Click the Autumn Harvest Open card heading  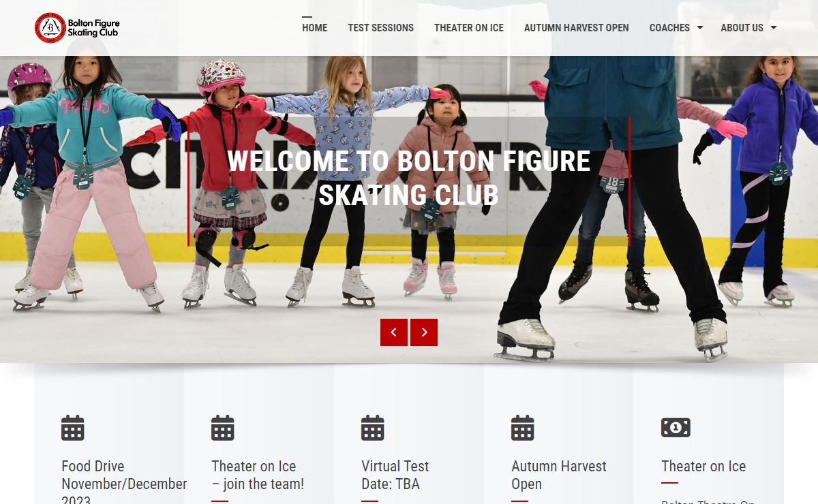[559, 475]
